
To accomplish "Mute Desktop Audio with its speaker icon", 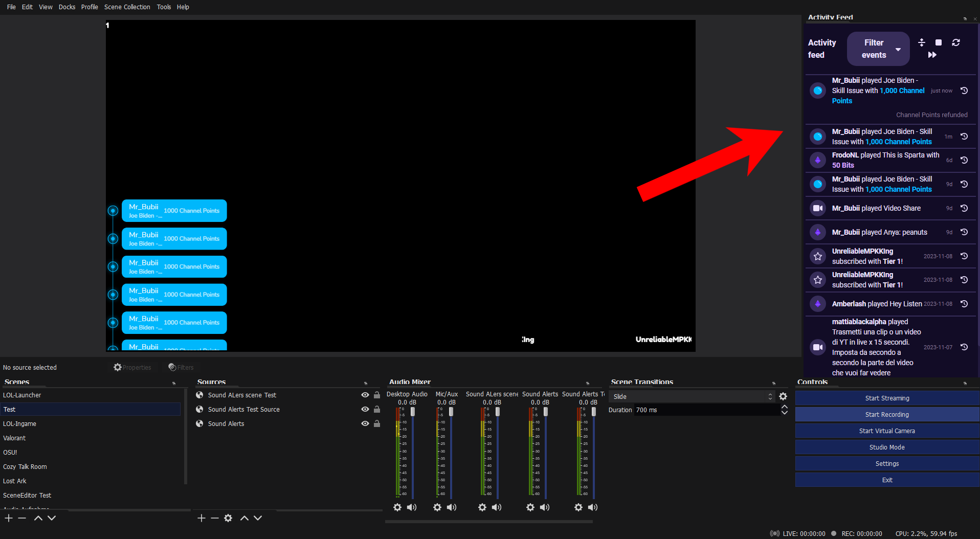I will (412, 507).
